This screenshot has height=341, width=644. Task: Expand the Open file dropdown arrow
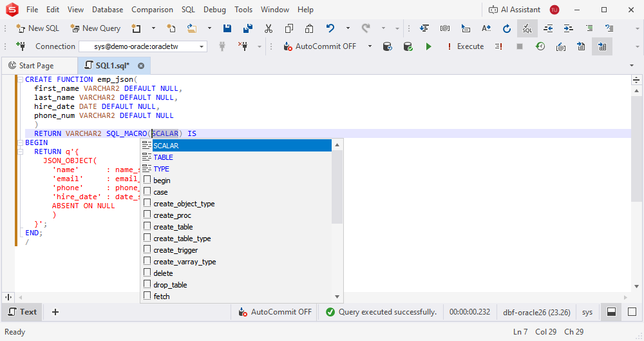click(209, 28)
